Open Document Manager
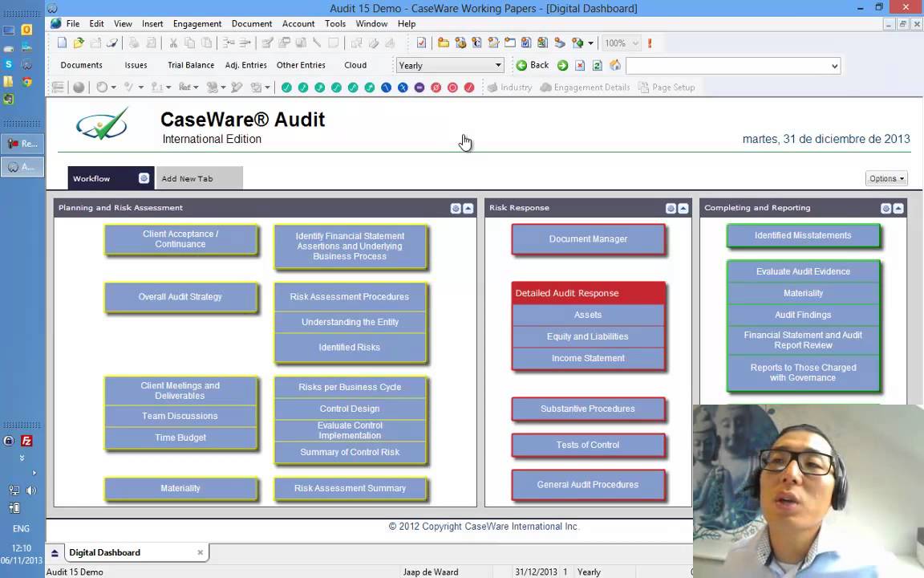 coord(588,239)
